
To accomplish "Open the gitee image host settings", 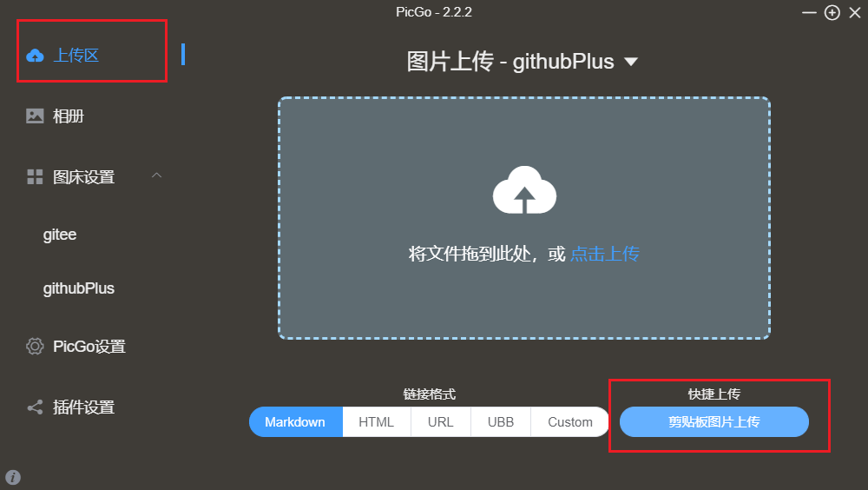I will tap(60, 235).
